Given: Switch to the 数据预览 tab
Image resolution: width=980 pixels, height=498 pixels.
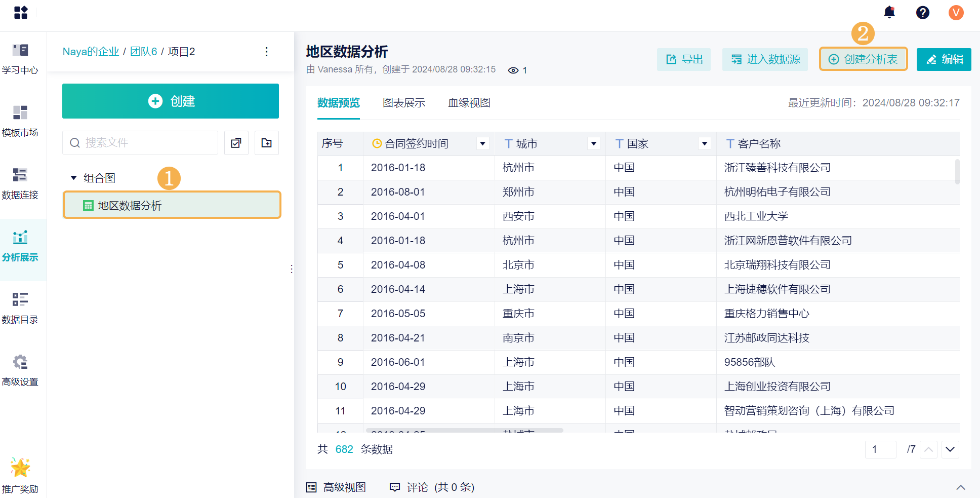Looking at the screenshot, I should 339,103.
